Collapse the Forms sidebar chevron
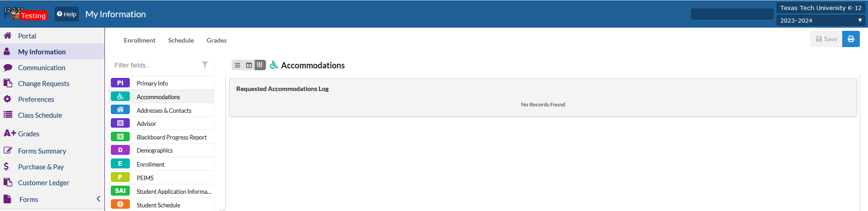The width and height of the screenshot is (868, 211). (99, 199)
